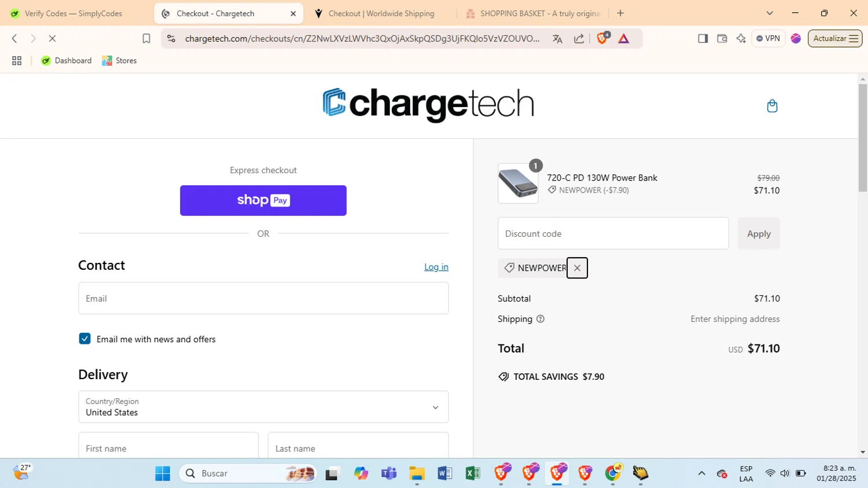Screen dimensions: 868x488
Task: Switch ESP LAA keyboard language
Action: point(746,474)
